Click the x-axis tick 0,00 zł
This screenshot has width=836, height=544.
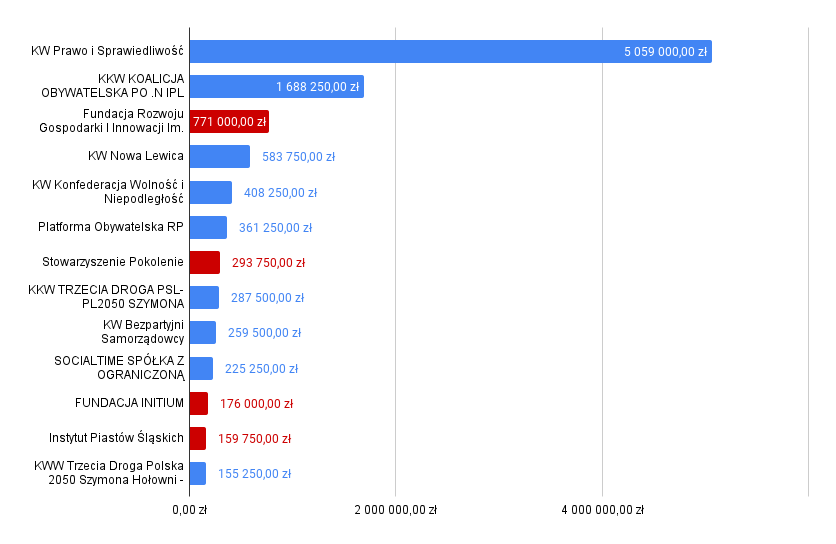coord(189,510)
